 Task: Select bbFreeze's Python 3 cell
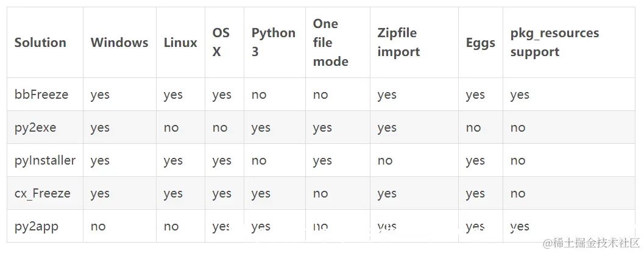click(259, 94)
